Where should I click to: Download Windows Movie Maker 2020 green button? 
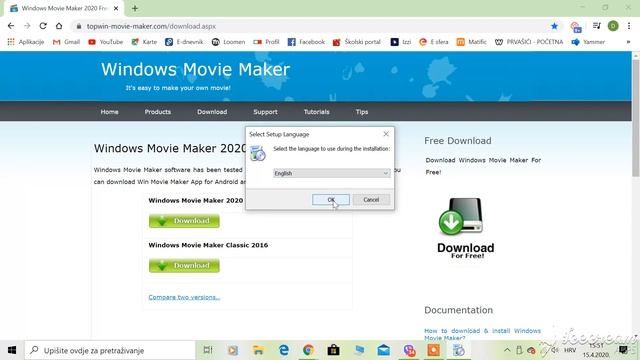pos(184,221)
